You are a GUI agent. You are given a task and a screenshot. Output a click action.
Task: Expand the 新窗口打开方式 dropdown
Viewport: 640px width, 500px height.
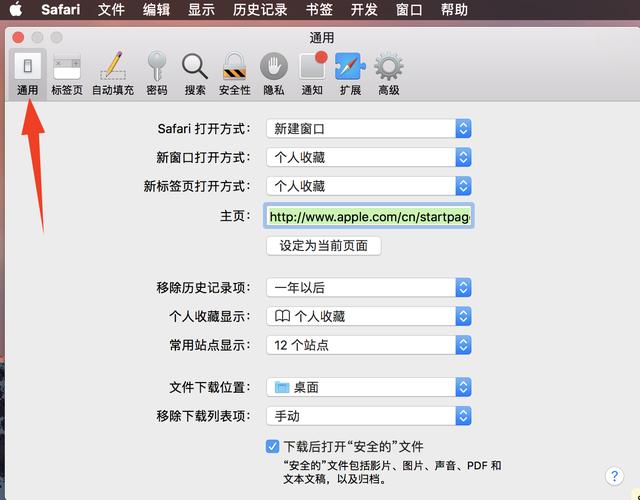tap(369, 158)
